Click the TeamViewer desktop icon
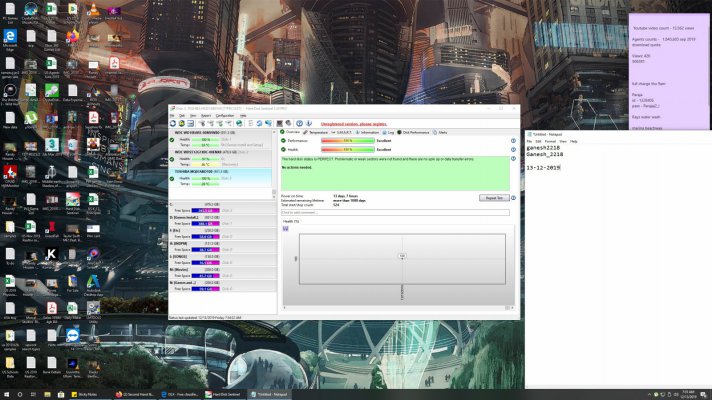Screen dimensions: 712x400 (73, 337)
